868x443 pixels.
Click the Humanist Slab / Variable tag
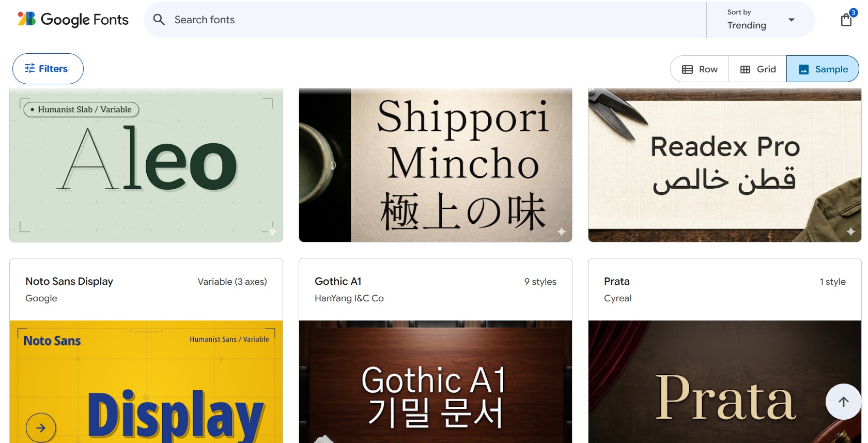pyautogui.click(x=81, y=110)
